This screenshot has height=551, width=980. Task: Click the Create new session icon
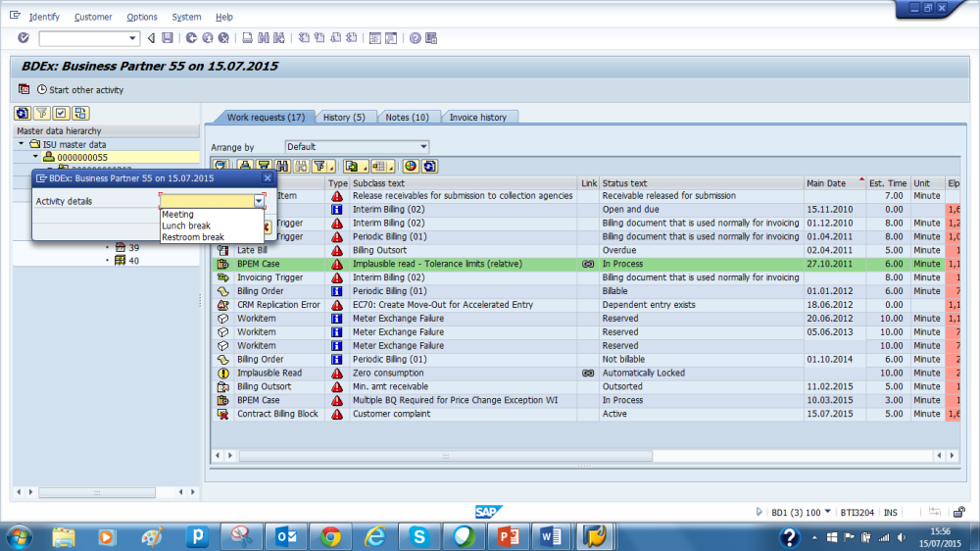pyautogui.click(x=375, y=38)
